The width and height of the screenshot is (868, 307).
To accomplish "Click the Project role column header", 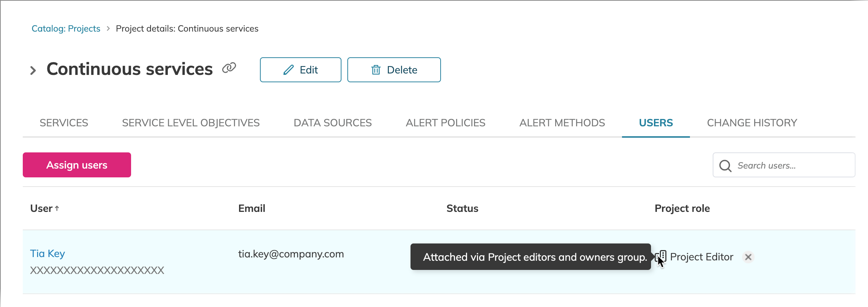I will 682,208.
